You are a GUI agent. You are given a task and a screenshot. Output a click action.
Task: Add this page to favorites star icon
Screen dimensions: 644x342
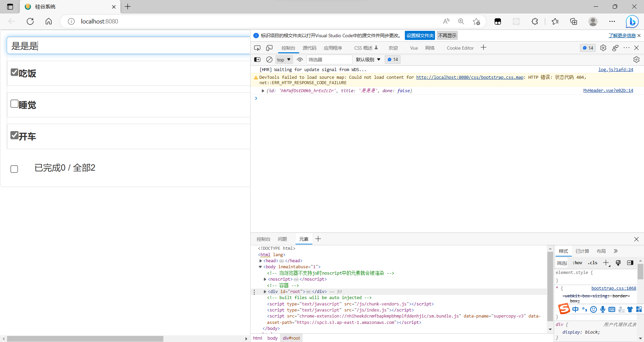click(476, 21)
